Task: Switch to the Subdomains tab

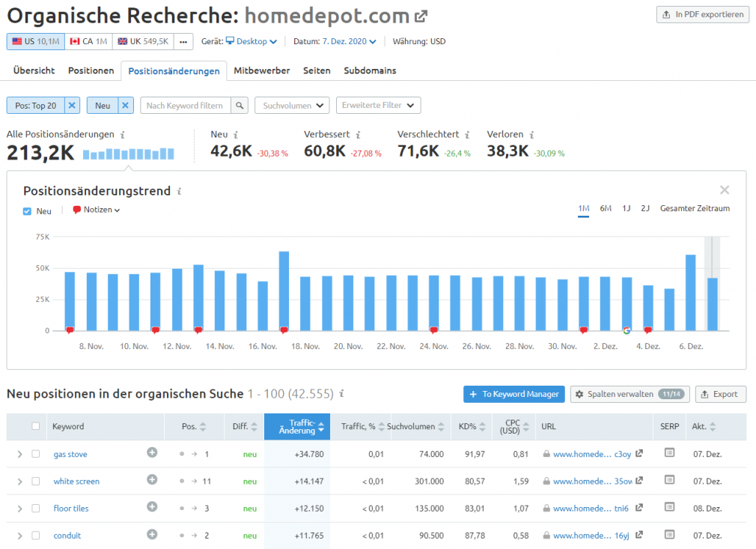Action: point(370,70)
